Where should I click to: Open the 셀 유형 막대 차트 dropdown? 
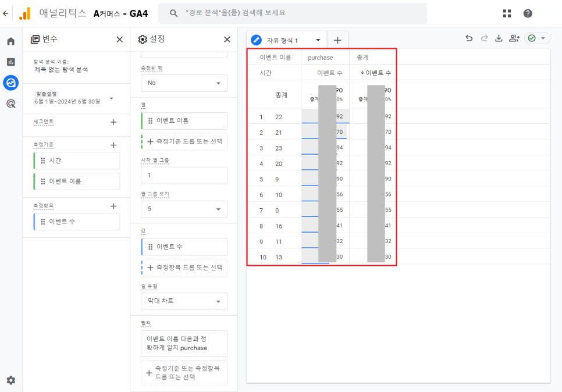click(184, 301)
